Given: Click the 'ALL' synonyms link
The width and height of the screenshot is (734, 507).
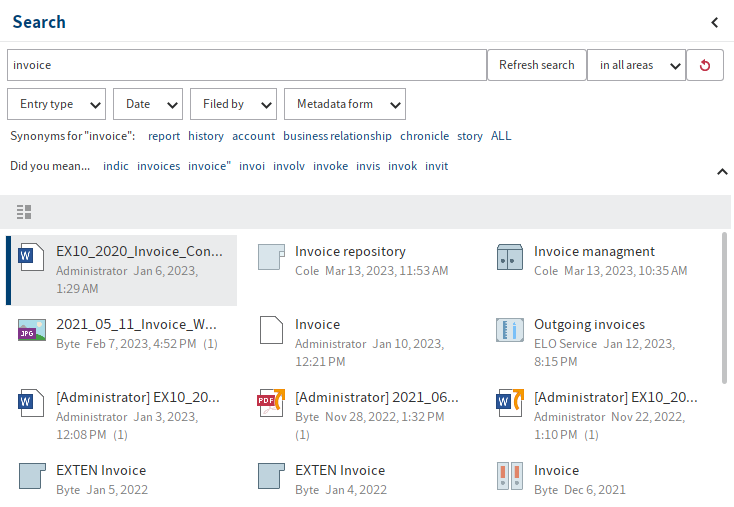Looking at the screenshot, I should click(501, 136).
